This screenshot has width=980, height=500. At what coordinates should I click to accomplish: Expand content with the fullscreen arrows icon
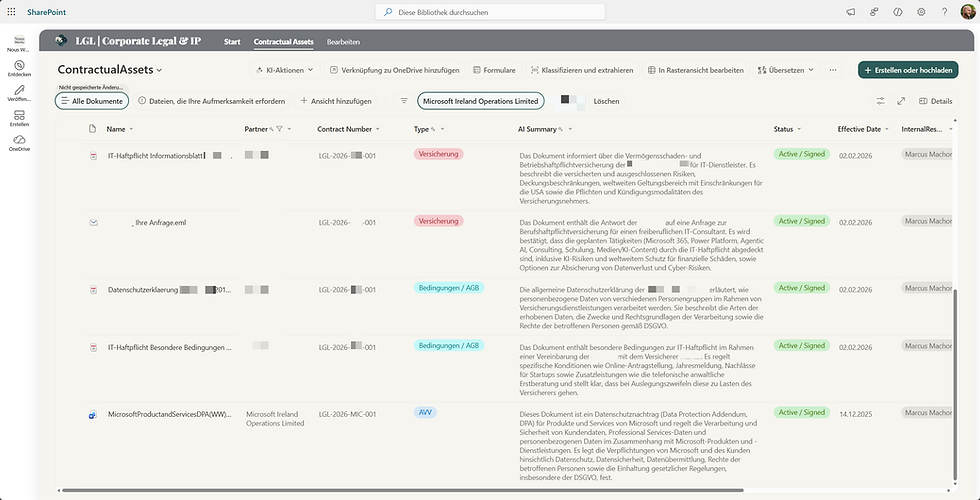click(x=901, y=101)
